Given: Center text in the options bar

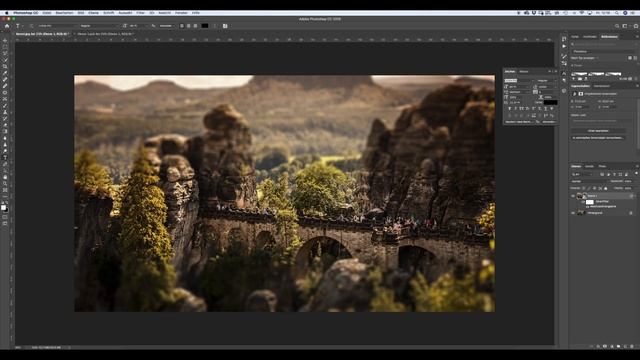Looking at the screenshot, I should (189, 26).
